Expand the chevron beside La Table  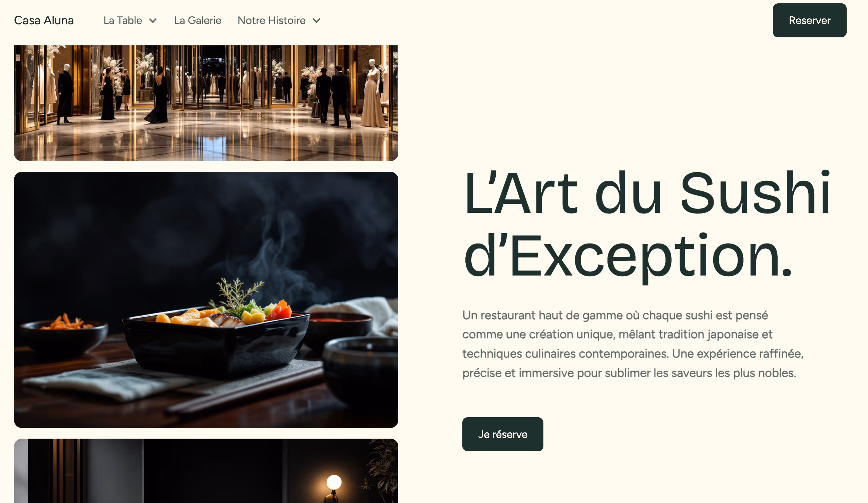pos(153,21)
